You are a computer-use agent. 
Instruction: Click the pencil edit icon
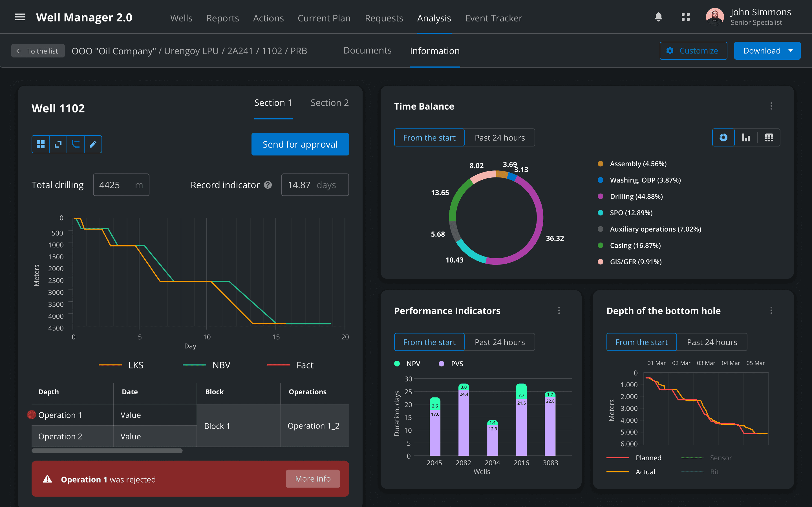[93, 144]
